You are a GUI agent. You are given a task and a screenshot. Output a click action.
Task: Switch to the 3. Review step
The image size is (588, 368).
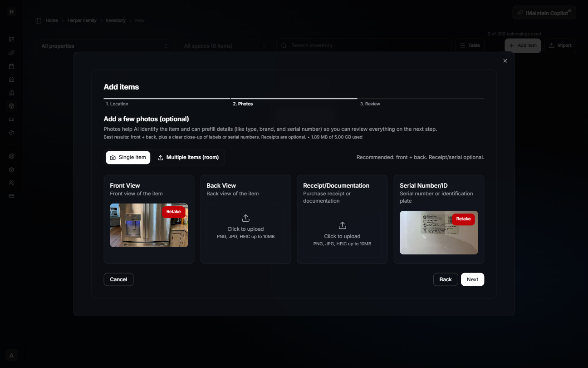pyautogui.click(x=370, y=104)
